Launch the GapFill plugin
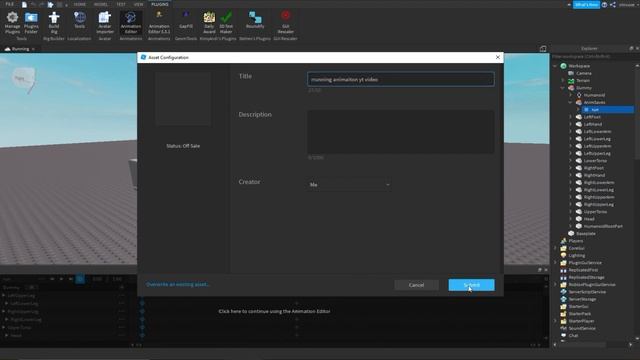This screenshot has width=640, height=360. tap(186, 20)
